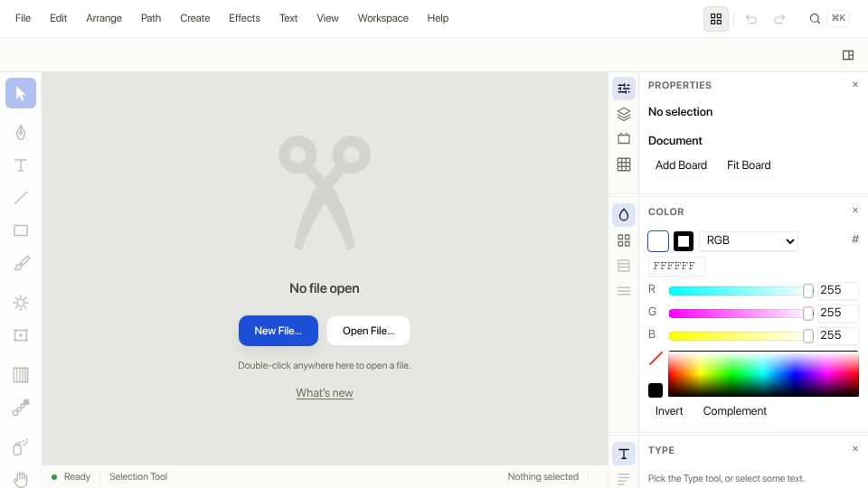Select the Type tool in left toolbar

tap(21, 164)
